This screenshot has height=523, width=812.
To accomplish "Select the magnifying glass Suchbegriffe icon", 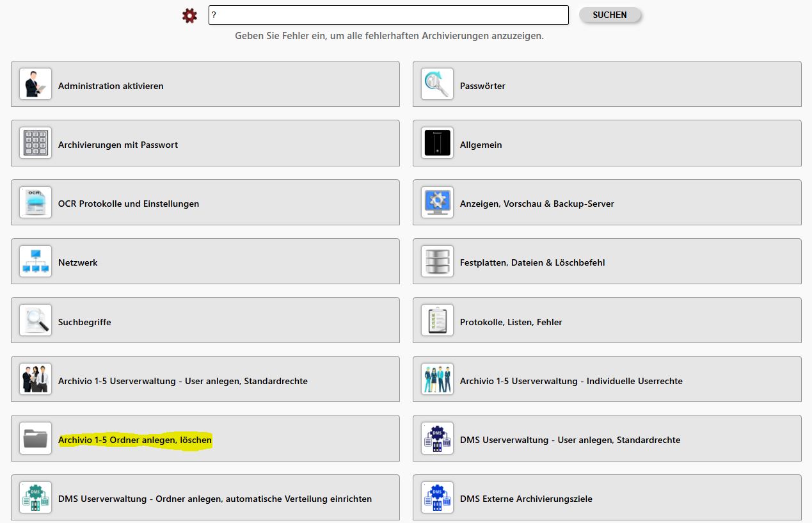I will pyautogui.click(x=35, y=320).
